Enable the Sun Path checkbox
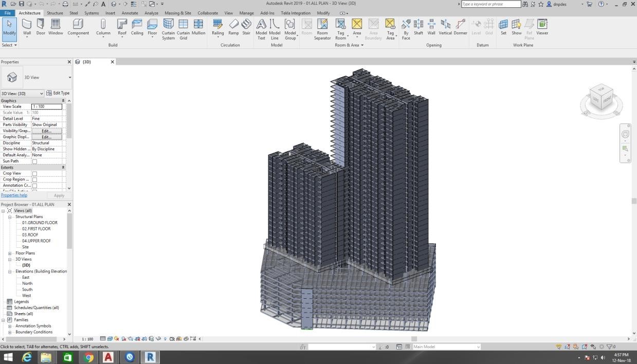 tap(34, 161)
